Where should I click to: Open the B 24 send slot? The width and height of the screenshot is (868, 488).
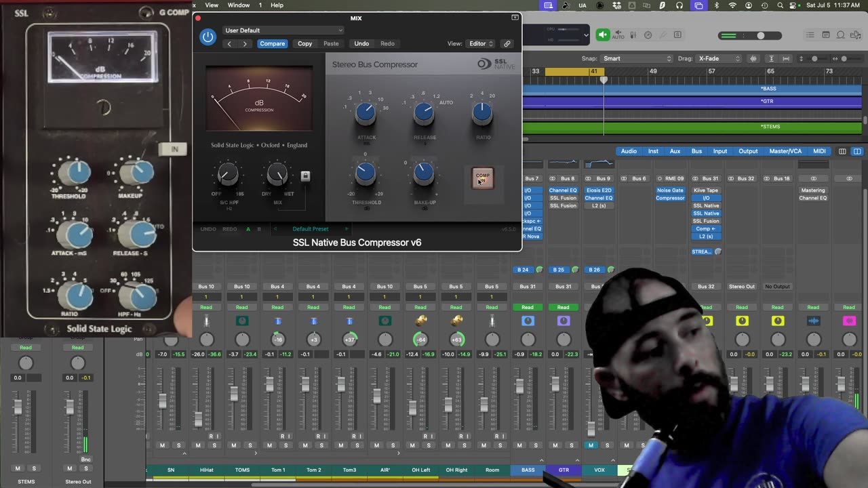coord(523,270)
